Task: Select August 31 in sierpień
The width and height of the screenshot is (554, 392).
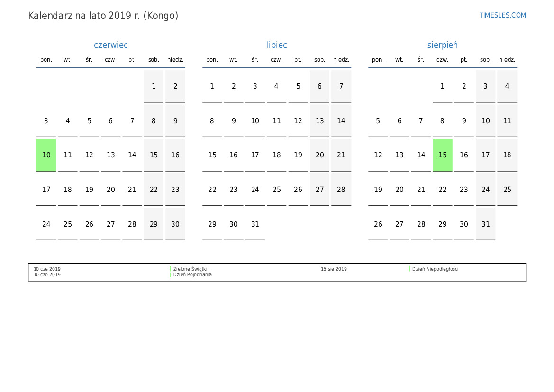Action: pyautogui.click(x=485, y=224)
